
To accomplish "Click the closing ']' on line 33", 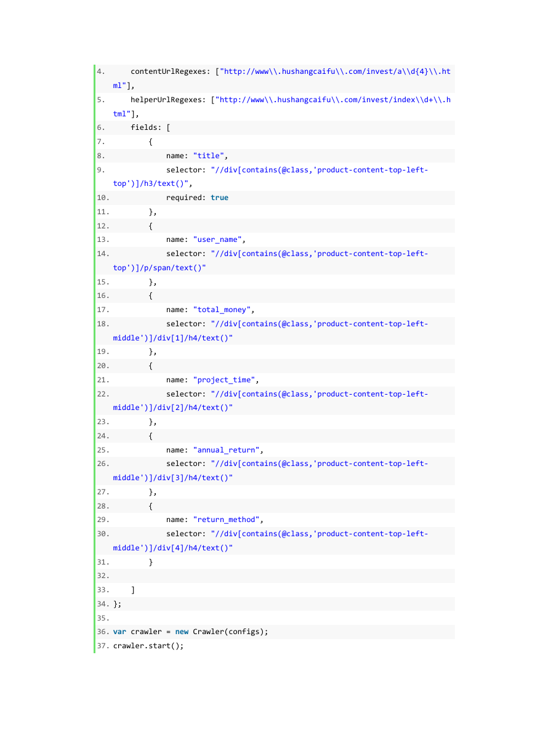I will (133, 590).
